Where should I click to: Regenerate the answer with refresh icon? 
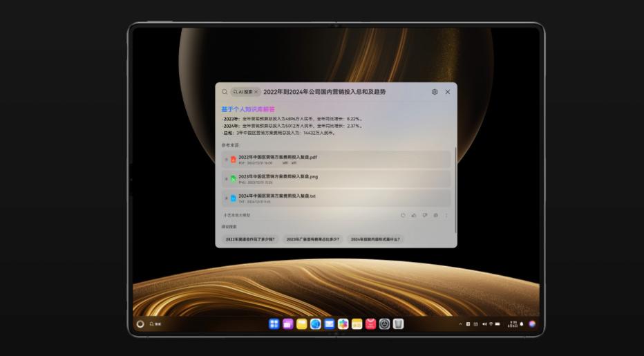tap(403, 216)
